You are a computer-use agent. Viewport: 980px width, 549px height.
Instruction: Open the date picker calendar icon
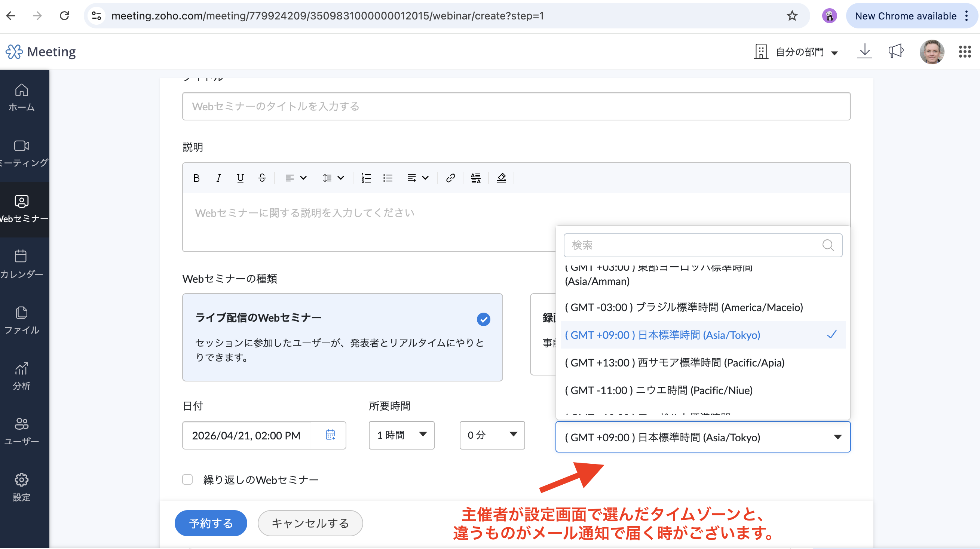330,435
